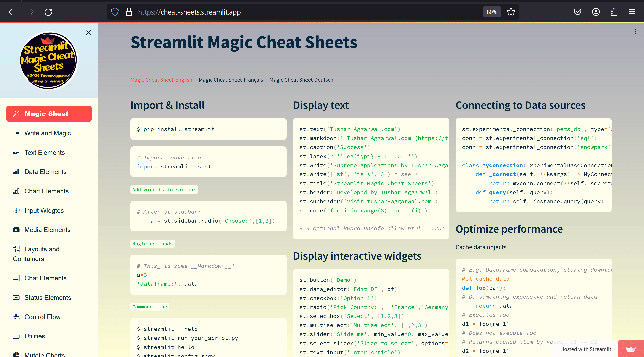Go back with the browser back arrow

[x=12, y=12]
